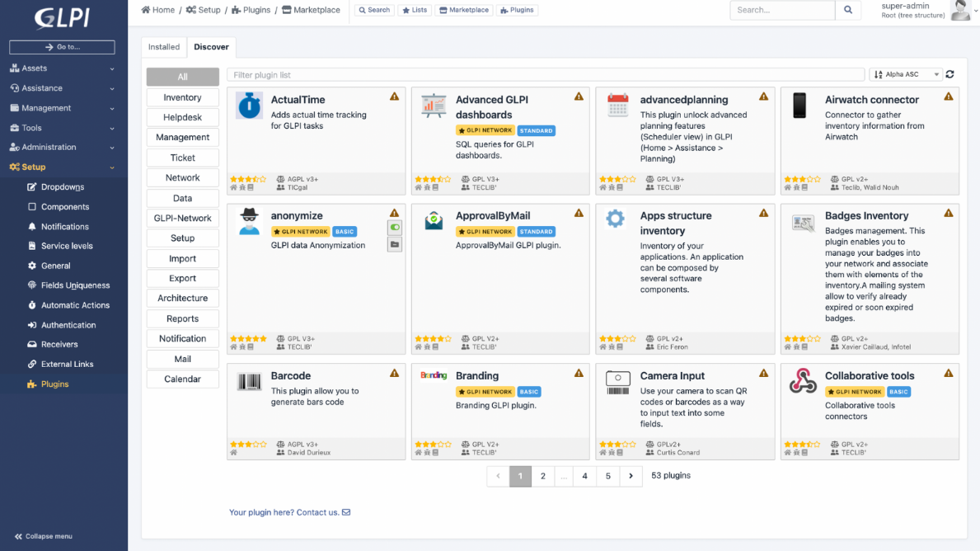Expand the Assets sidebar menu
This screenshot has width=980, height=551.
(x=62, y=68)
